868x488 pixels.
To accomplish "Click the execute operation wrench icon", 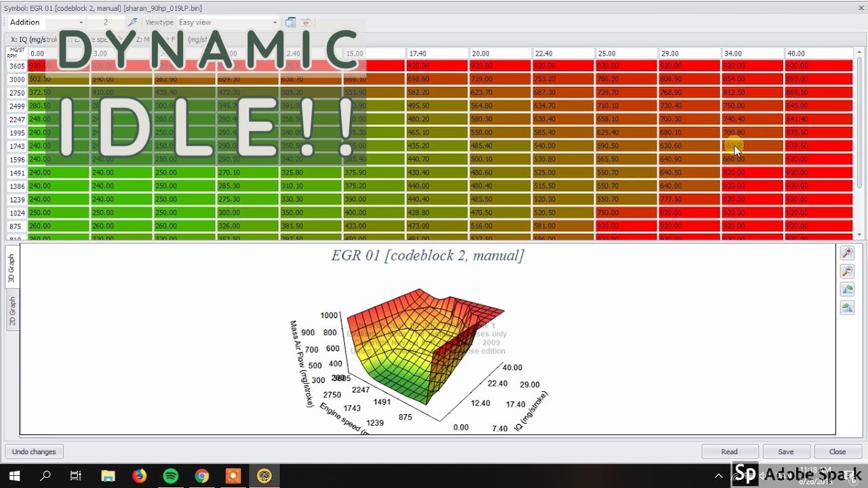I will tap(132, 22).
